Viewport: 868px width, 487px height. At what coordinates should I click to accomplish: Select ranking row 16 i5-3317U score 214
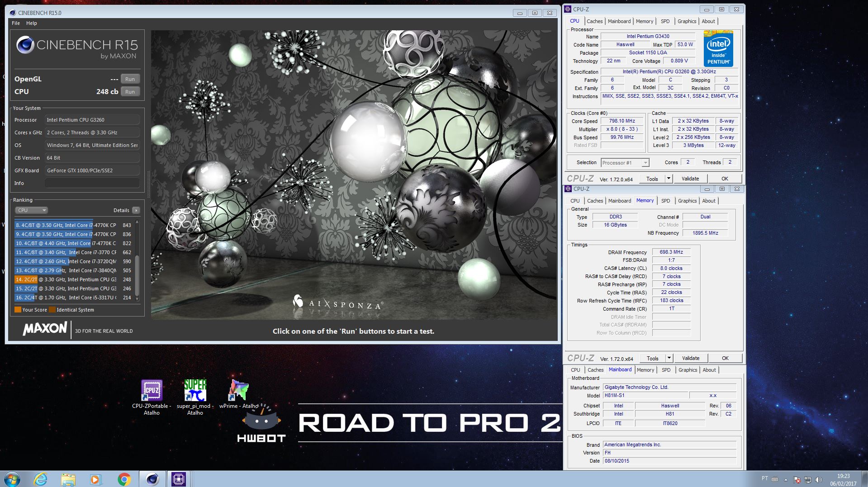74,298
